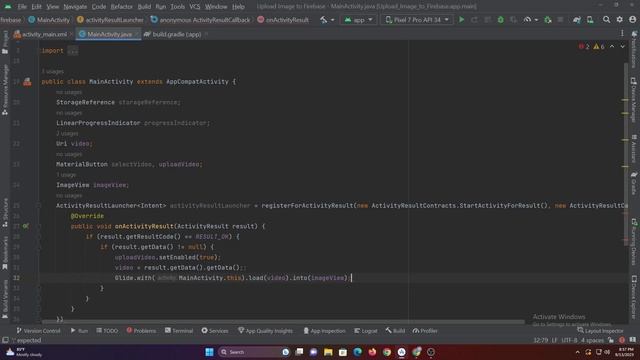
Task: Toggle tool window bars icon bottom-left
Action: click(x=5, y=340)
